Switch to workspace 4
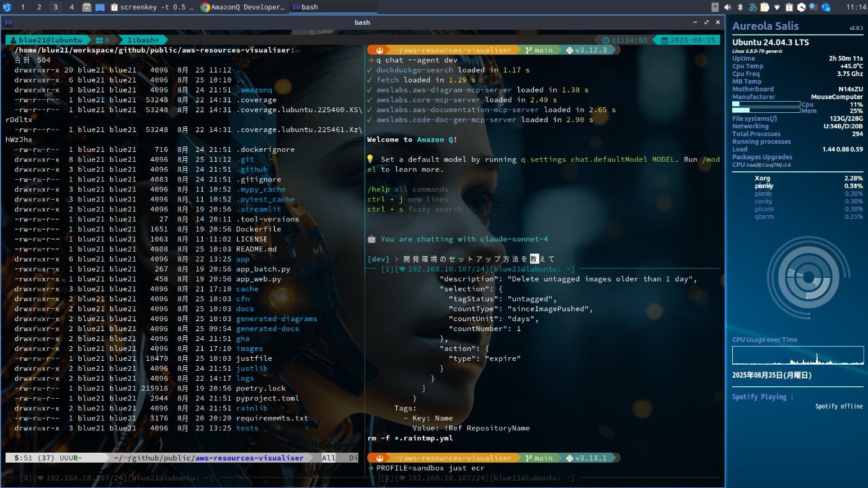This screenshot has width=868, height=488. click(71, 7)
